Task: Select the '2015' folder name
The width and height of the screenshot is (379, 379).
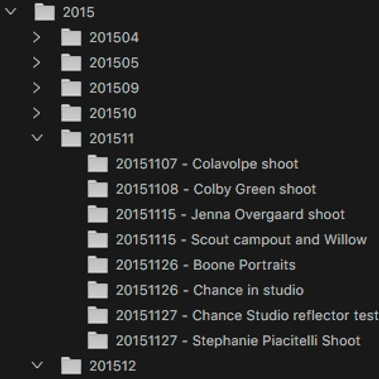Action: 79,12
